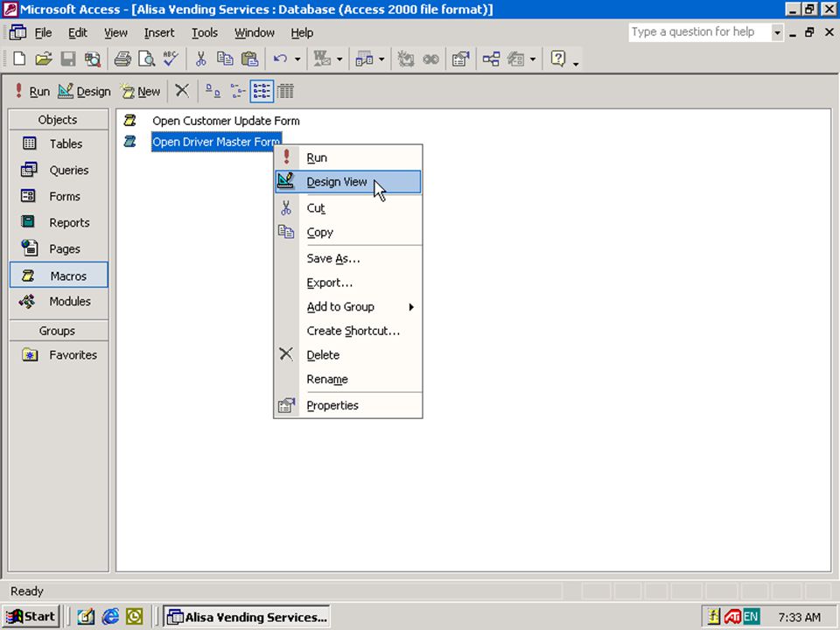Click the File Search toolbar icon
Screen dimensions: 840x630
[x=93, y=59]
